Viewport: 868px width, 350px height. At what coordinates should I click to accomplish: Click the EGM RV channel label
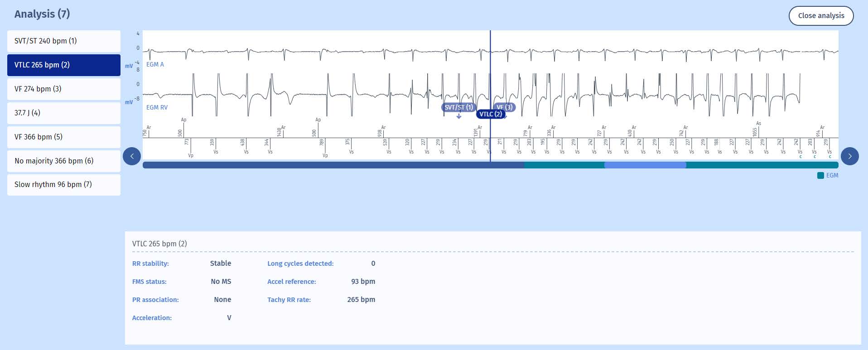pos(157,108)
